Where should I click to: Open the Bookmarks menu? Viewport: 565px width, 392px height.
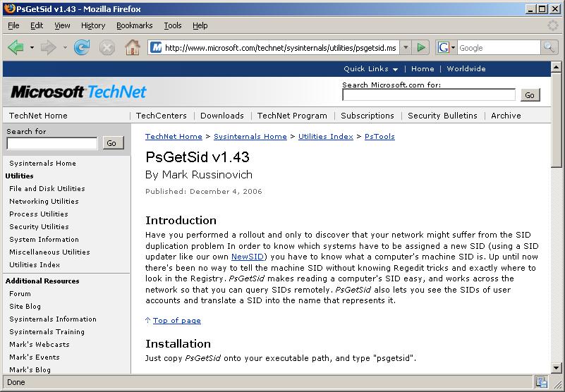pos(135,25)
